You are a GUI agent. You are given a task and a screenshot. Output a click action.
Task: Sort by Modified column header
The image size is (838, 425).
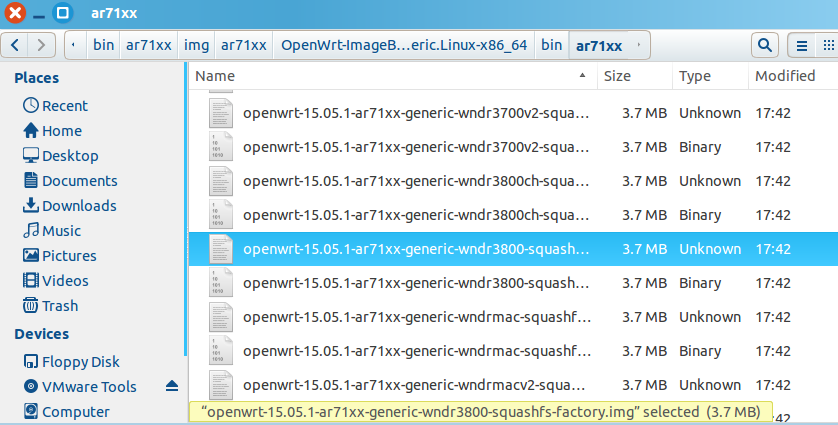793,76
